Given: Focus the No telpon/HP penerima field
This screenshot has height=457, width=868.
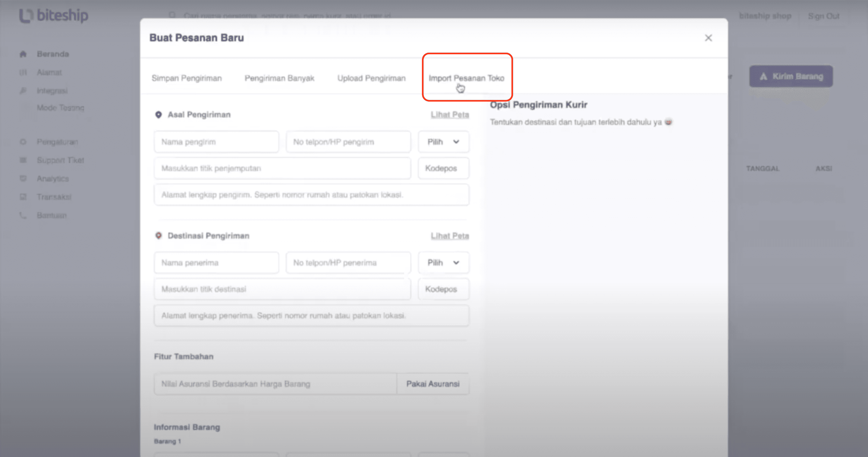Looking at the screenshot, I should click(x=348, y=263).
